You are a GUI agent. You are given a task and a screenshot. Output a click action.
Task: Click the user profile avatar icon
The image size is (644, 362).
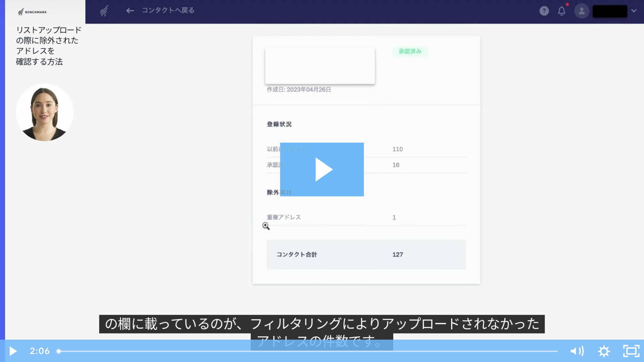(x=581, y=11)
